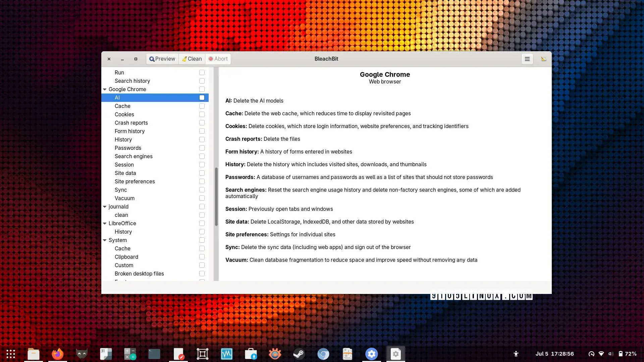Viewport: 644px width, 362px height.
Task: Tick the Clipboard checkbox under System
Action: coord(202,257)
